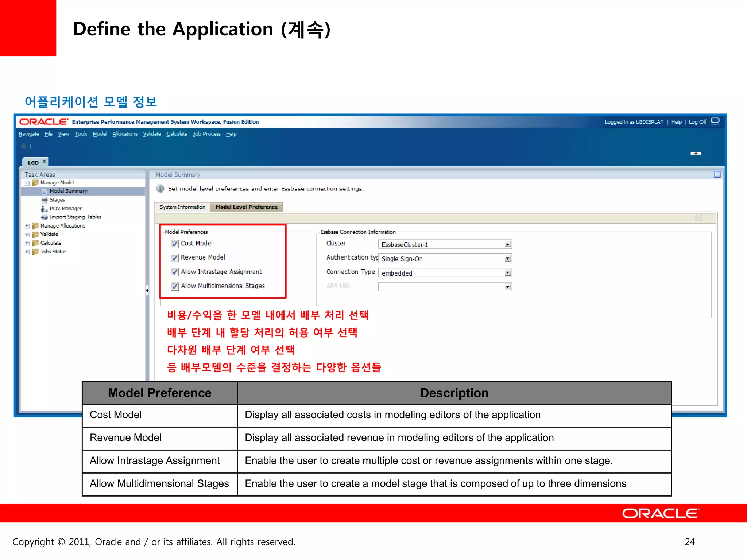Select the Model Level Preference tab
Screen dimensions: 747x560
click(247, 207)
